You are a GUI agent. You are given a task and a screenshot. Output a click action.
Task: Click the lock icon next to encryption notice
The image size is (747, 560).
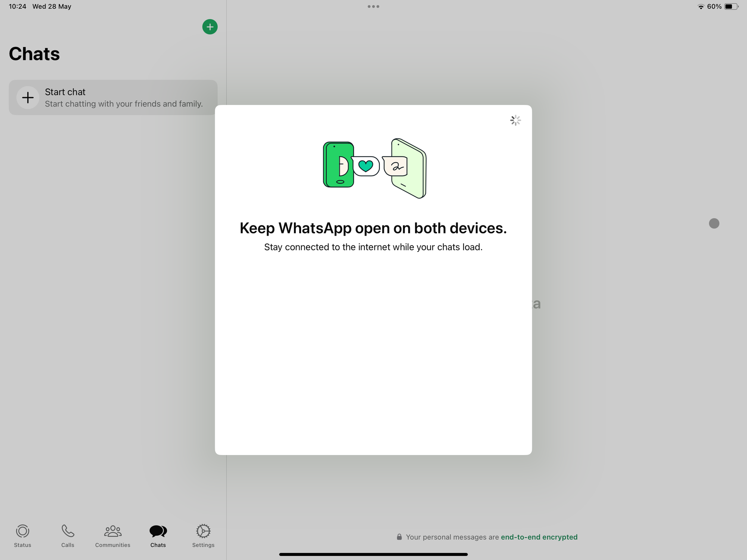[399, 537]
